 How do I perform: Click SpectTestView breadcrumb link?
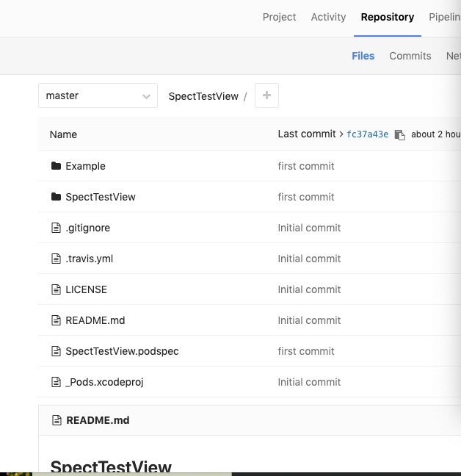pos(203,96)
